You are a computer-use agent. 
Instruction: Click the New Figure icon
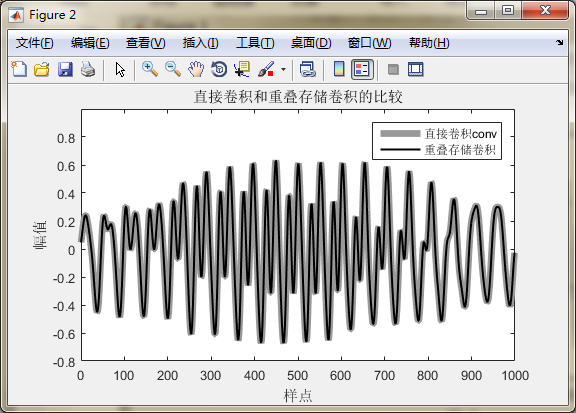(19, 69)
